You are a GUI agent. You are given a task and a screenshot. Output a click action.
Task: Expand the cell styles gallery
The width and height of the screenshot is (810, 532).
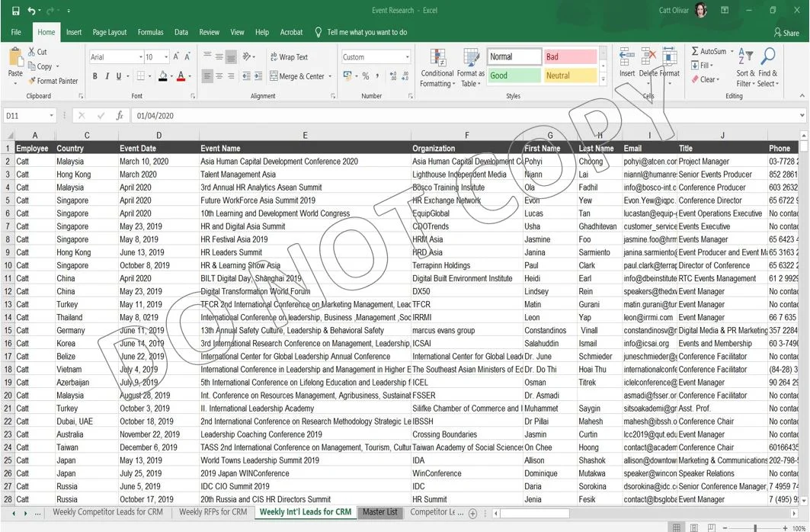click(x=602, y=79)
